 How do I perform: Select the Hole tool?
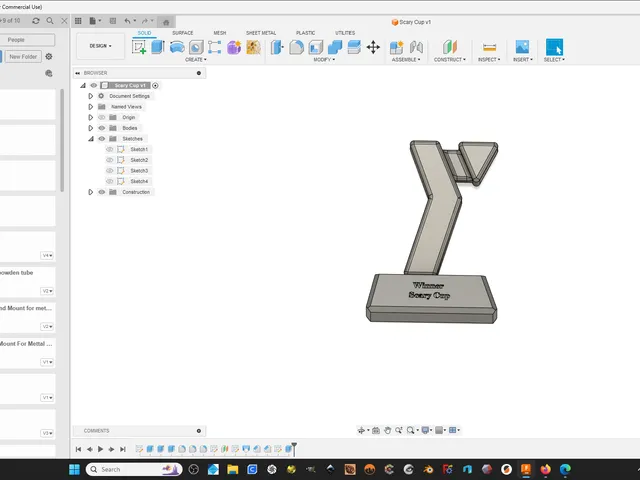point(196,47)
